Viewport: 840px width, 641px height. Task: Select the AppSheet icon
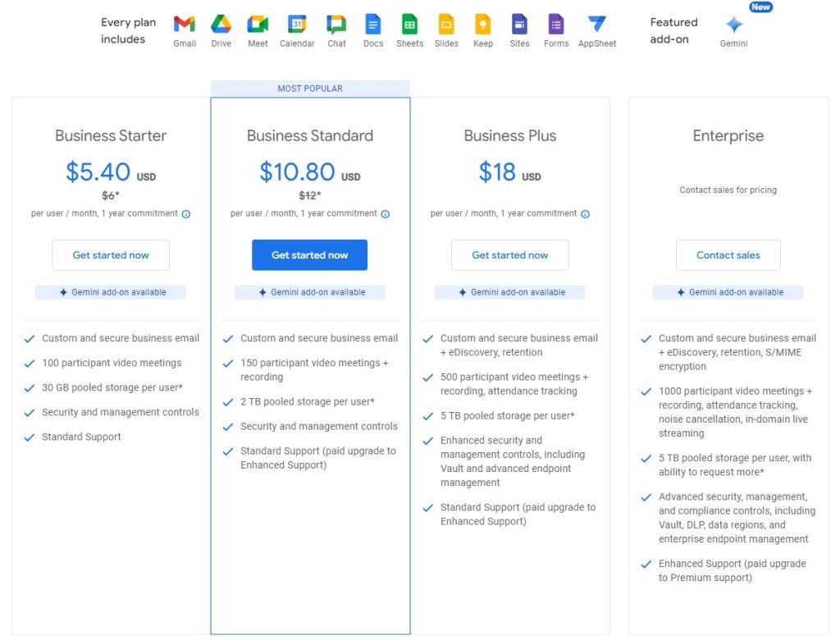tap(597, 25)
